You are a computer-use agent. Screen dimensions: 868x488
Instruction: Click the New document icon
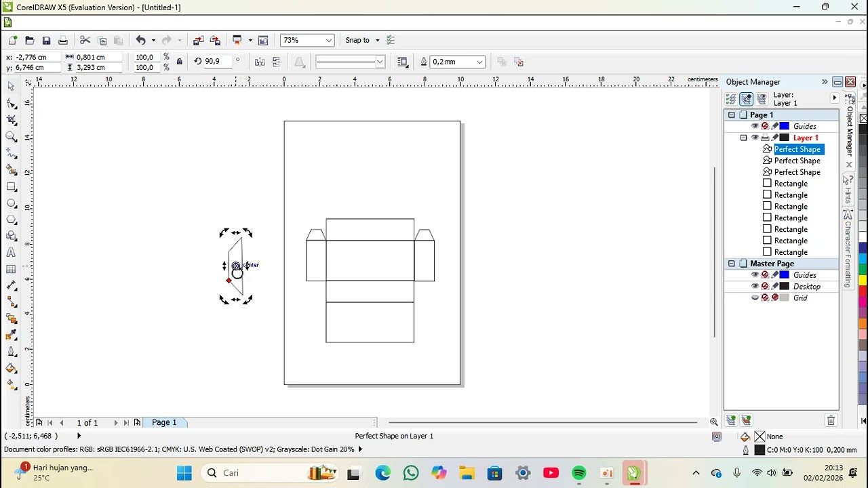tap(13, 41)
